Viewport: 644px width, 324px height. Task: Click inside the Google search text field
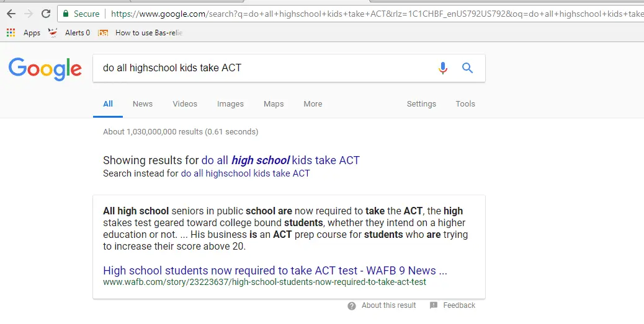(261, 68)
